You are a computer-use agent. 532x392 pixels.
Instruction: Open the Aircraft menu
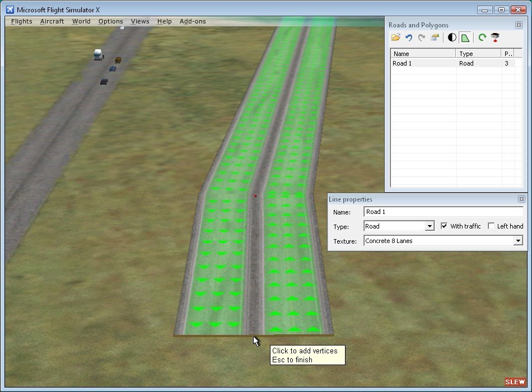[52, 21]
